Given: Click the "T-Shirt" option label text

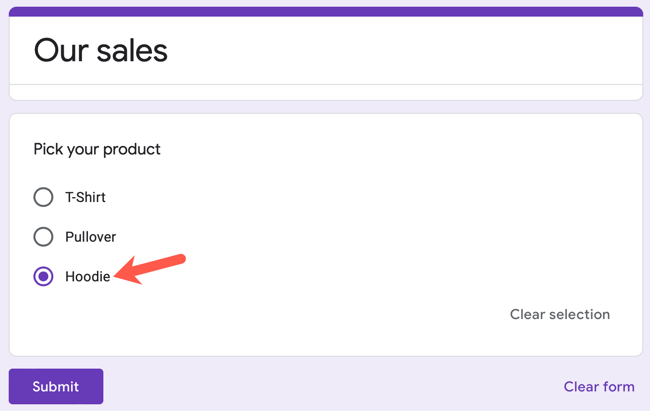Looking at the screenshot, I should coord(85,197).
